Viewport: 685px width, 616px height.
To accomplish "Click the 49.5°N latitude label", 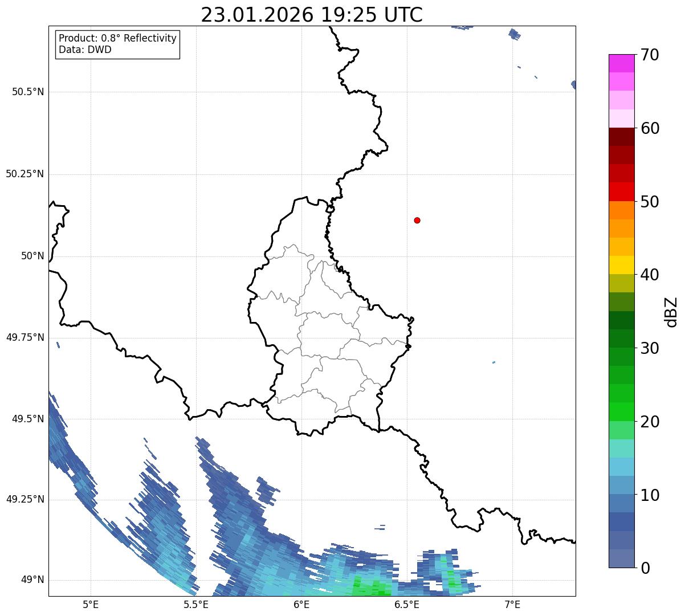I will click(28, 419).
